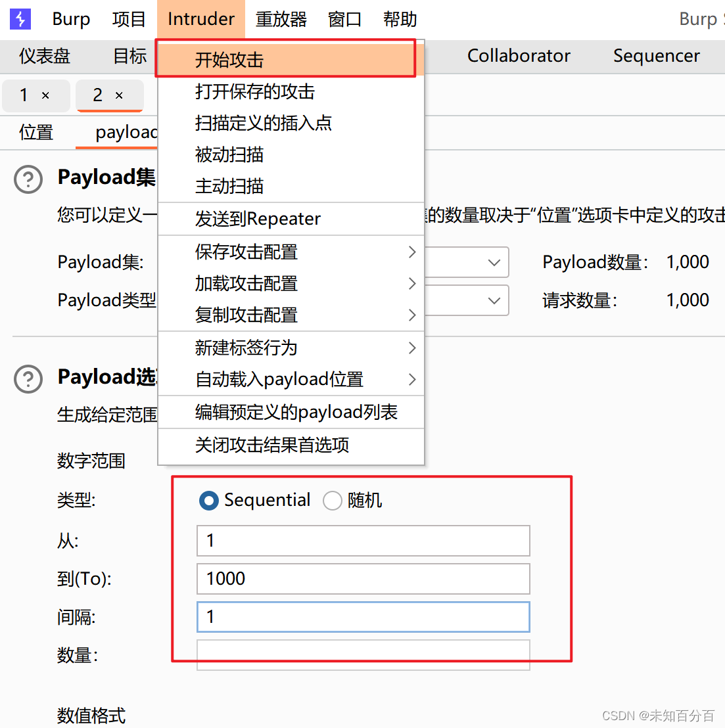Screen dimensions: 725x728
Task: Switch to the Sequencer tab
Action: coord(656,56)
